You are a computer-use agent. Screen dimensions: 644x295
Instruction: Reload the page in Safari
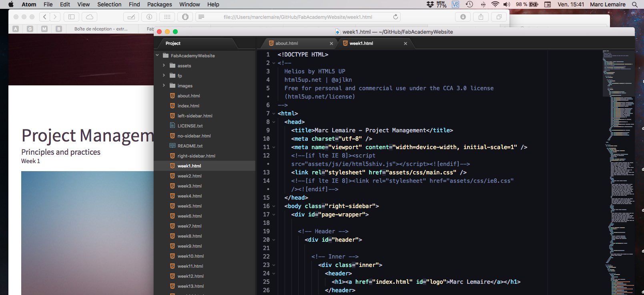[x=395, y=17]
